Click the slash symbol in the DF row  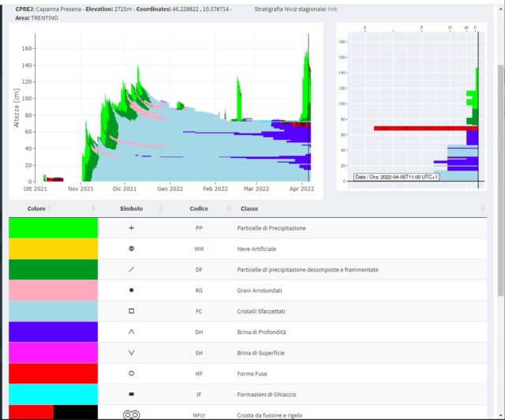(x=131, y=269)
